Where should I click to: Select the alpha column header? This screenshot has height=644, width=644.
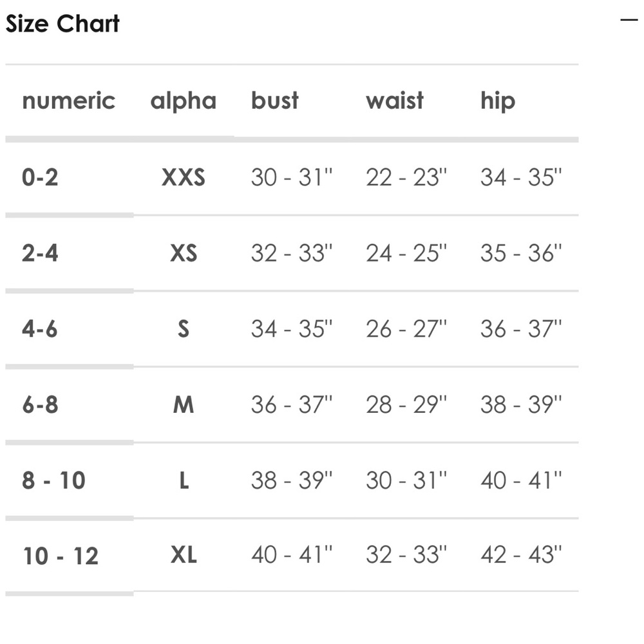pyautogui.click(x=183, y=102)
